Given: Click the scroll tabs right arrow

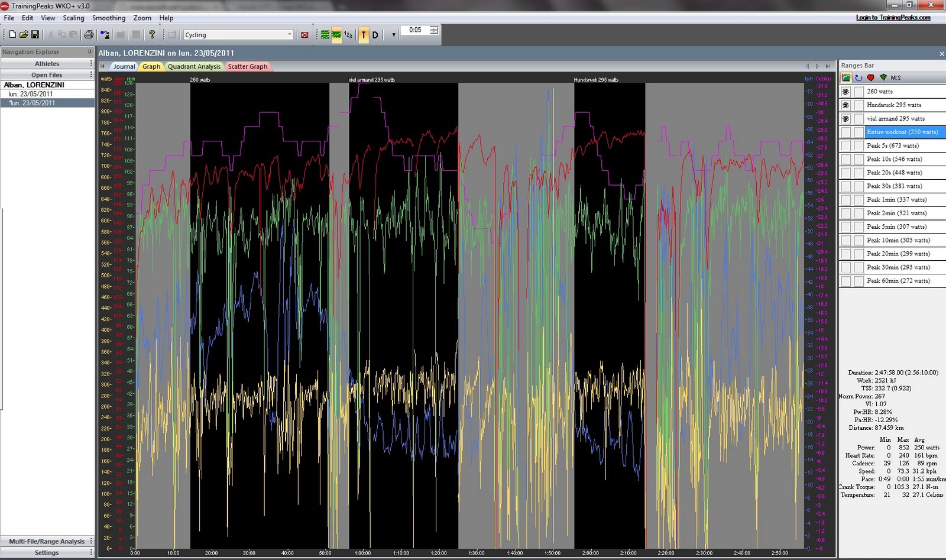Looking at the screenshot, I should click(x=817, y=66).
